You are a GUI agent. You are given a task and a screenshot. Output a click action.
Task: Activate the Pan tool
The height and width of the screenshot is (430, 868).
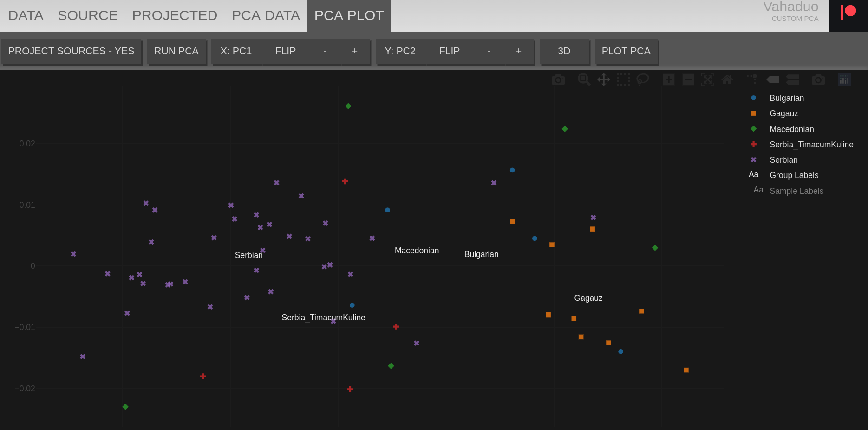pyautogui.click(x=603, y=79)
